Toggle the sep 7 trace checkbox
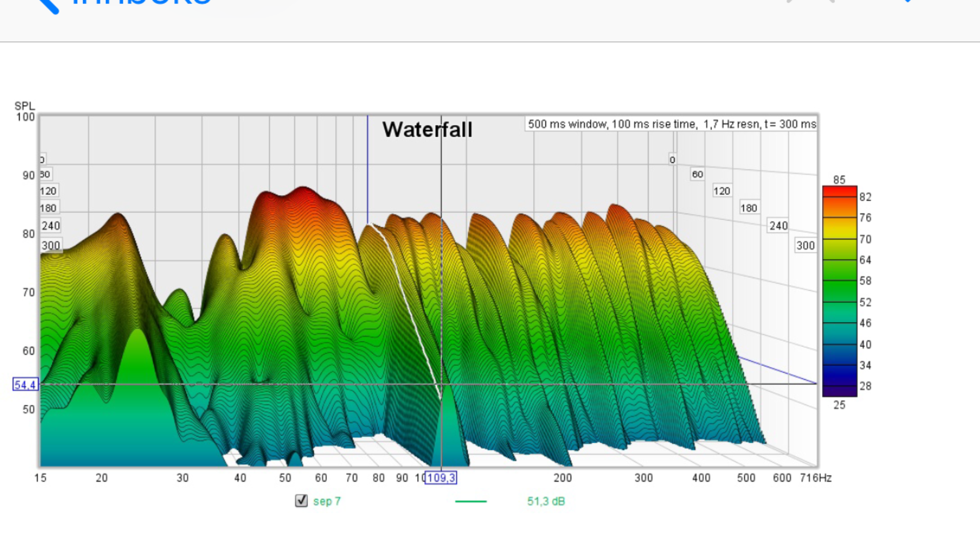This screenshot has width=980, height=551. [301, 500]
